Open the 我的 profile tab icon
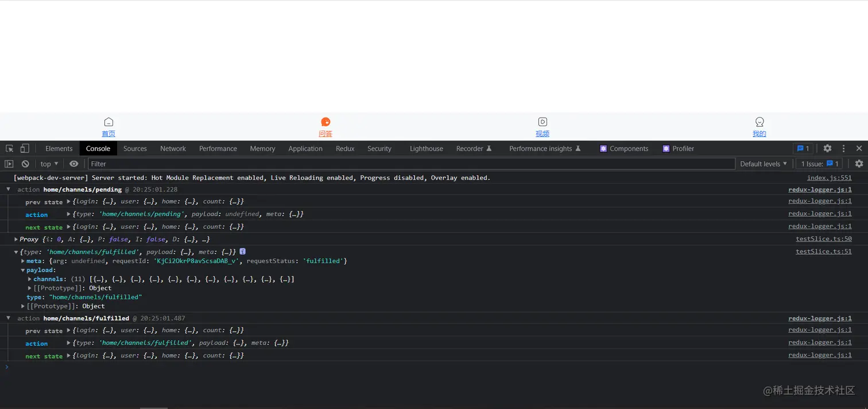The width and height of the screenshot is (868, 409). tap(759, 122)
